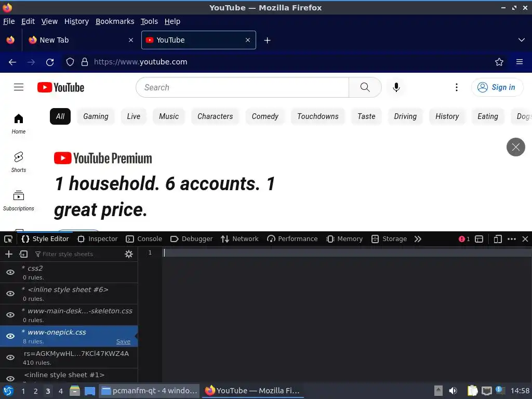The height and width of the screenshot is (399, 532).
Task: Switch to virtual desktop 2 in taskbar
Action: point(35,391)
